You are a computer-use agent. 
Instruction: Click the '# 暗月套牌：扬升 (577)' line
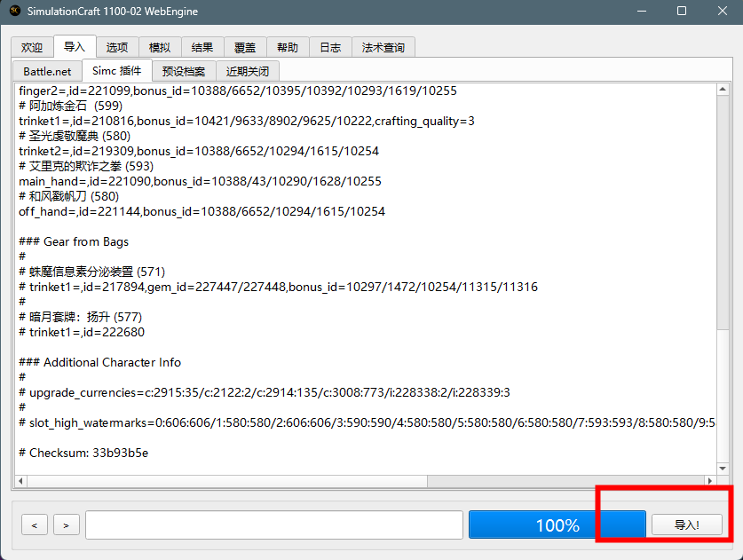pyautogui.click(x=80, y=317)
